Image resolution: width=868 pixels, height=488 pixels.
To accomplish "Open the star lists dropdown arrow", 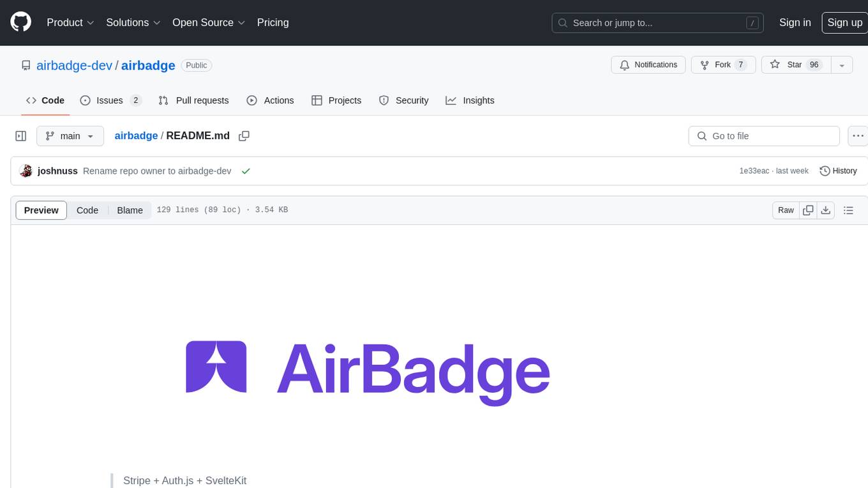I will click(842, 65).
